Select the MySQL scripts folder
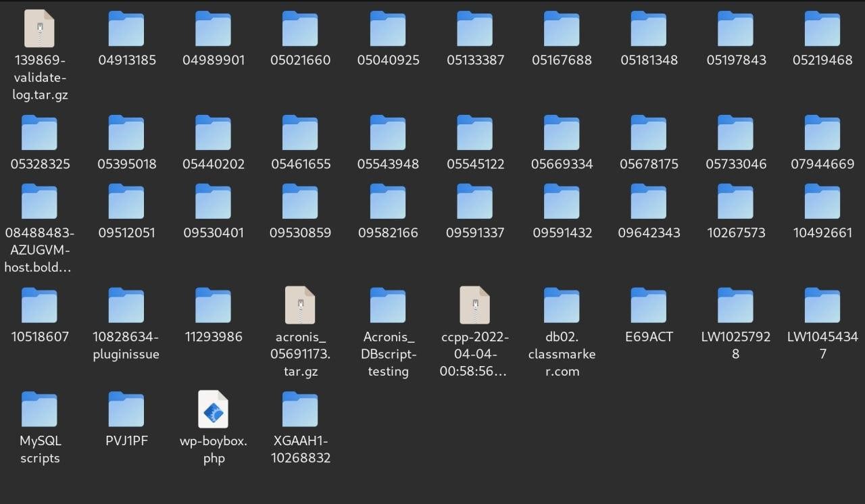This screenshot has width=865, height=504. (x=39, y=409)
